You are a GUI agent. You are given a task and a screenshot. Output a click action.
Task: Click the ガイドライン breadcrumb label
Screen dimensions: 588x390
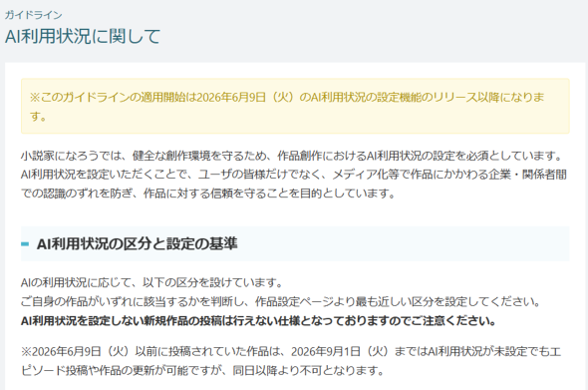(x=33, y=15)
